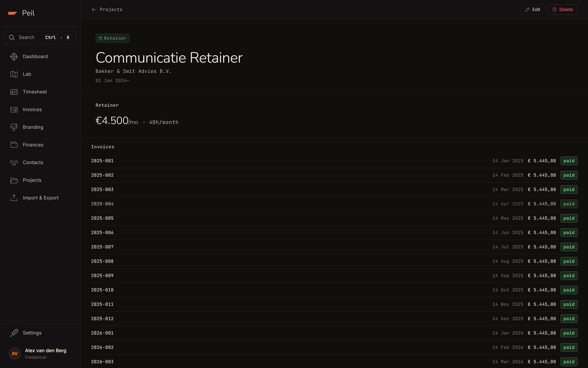Open the Dashboard menu item
This screenshot has height=368, width=588.
click(x=40, y=56)
